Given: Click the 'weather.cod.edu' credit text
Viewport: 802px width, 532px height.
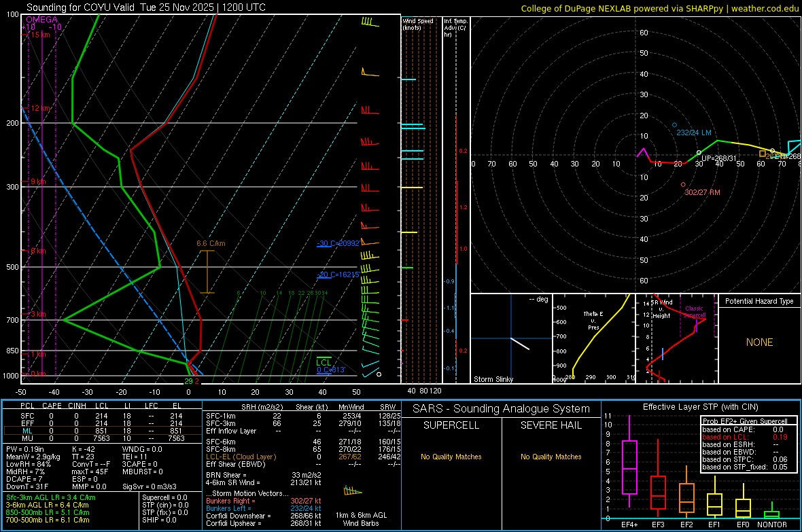Looking at the screenshot, I should [765, 8].
